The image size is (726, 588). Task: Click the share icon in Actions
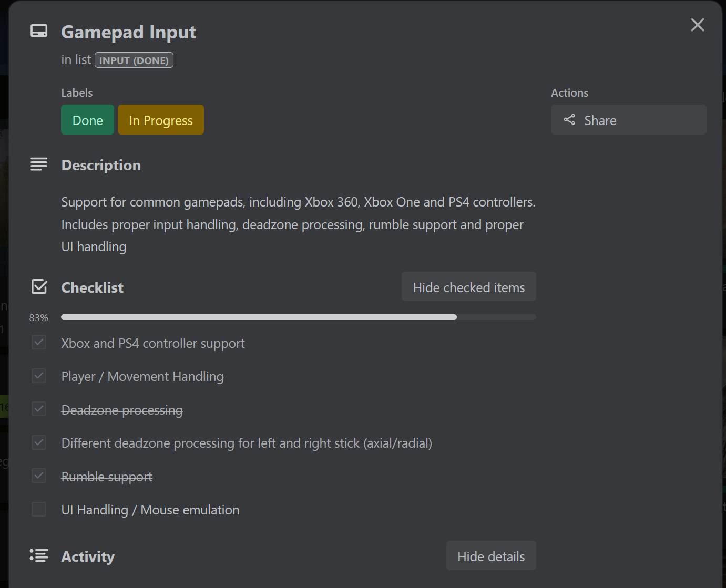click(x=569, y=120)
